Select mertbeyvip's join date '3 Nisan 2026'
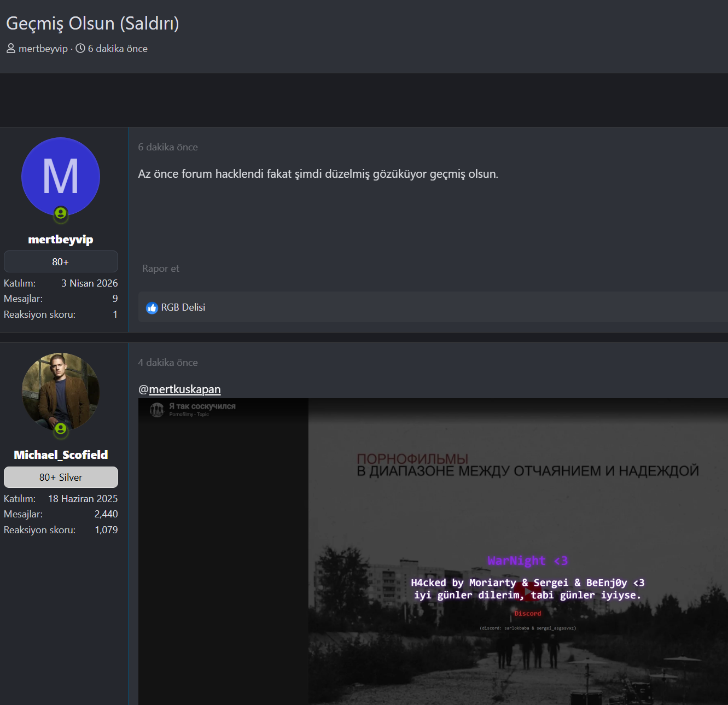 (90, 283)
